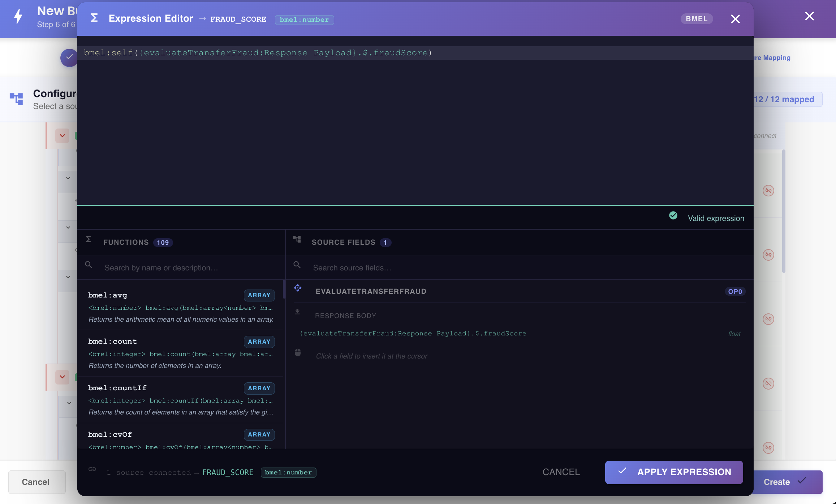The image size is (836, 504).
Task: Click the footer FRAUD_SCORE target label
Action: pos(228,473)
